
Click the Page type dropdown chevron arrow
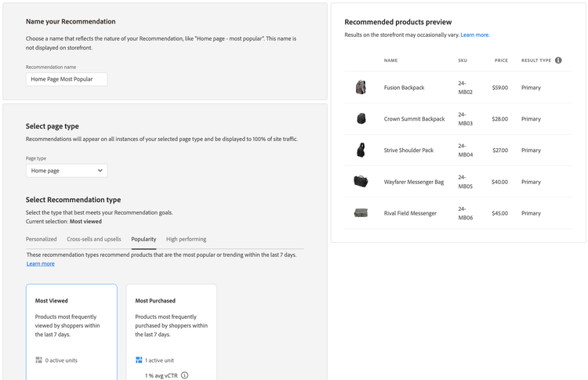tap(100, 170)
